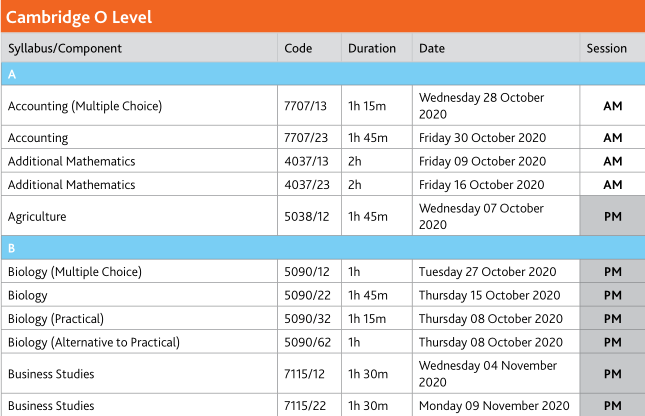The height and width of the screenshot is (416, 645).
Task: Click the Cambridge O Level heading
Action: [x=79, y=17]
